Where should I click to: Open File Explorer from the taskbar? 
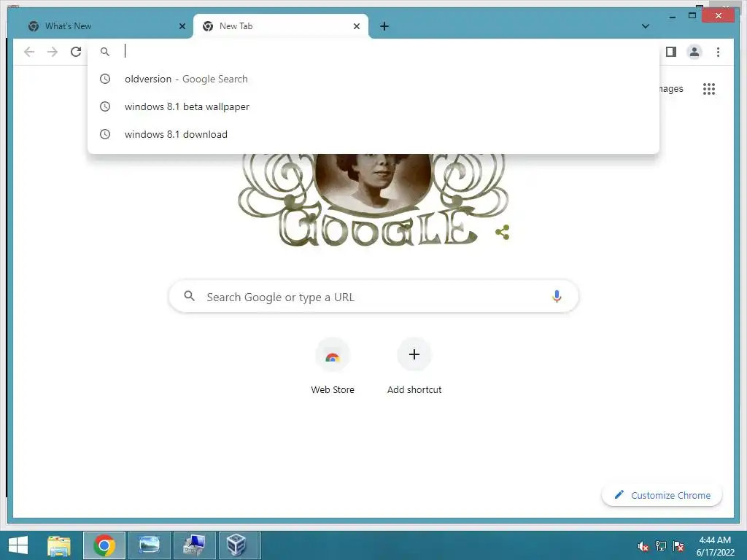[x=59, y=545]
